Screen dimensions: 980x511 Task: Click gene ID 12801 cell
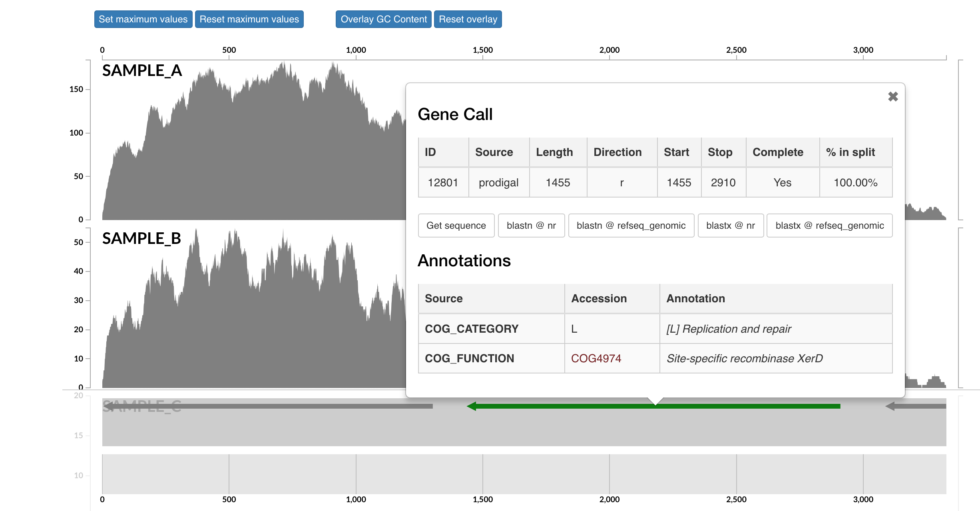pos(443,183)
